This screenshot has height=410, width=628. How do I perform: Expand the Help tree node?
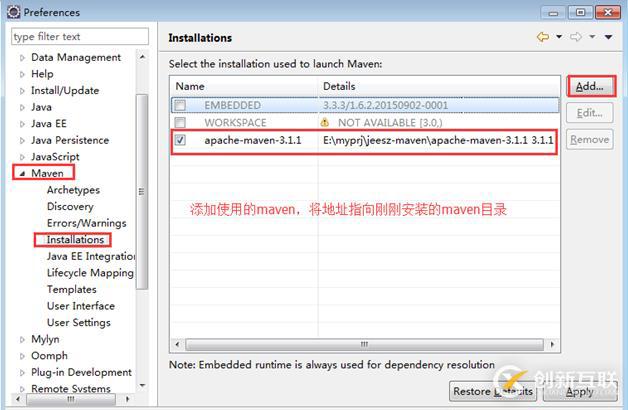point(22,74)
